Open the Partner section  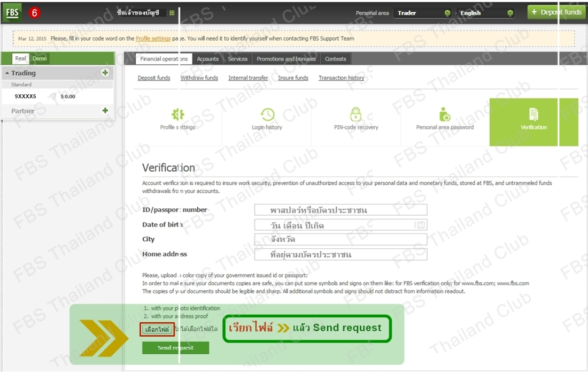pyautogui.click(x=23, y=111)
